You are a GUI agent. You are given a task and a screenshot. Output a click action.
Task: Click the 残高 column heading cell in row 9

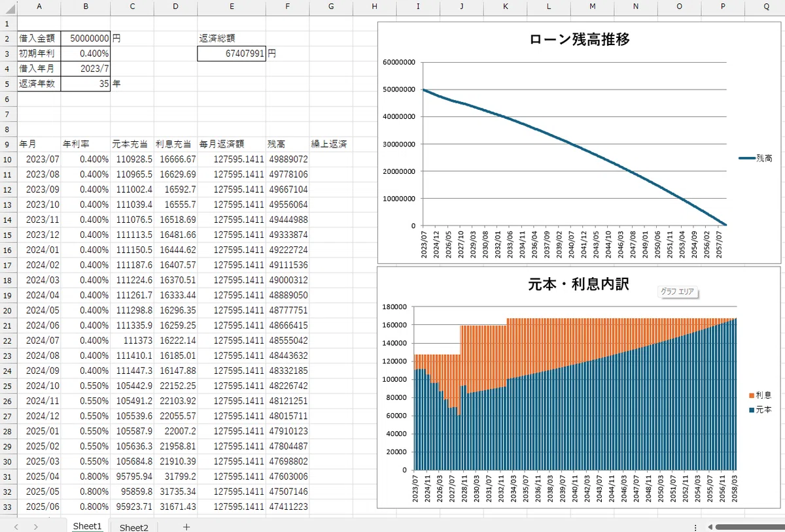(287, 144)
